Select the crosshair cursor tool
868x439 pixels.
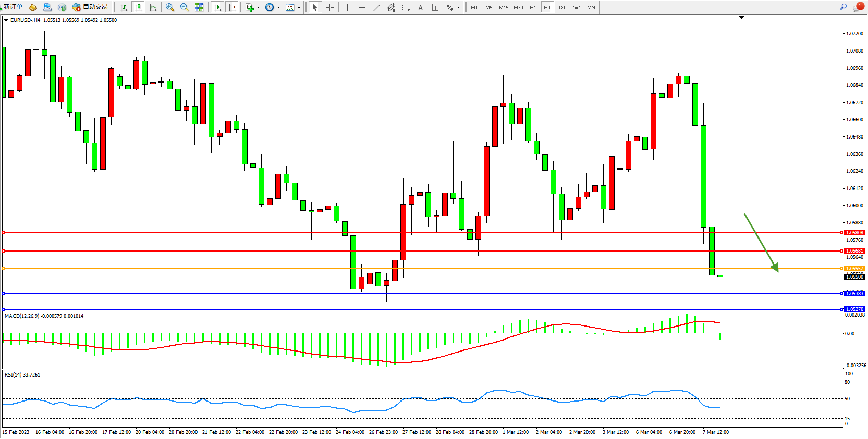[329, 7]
